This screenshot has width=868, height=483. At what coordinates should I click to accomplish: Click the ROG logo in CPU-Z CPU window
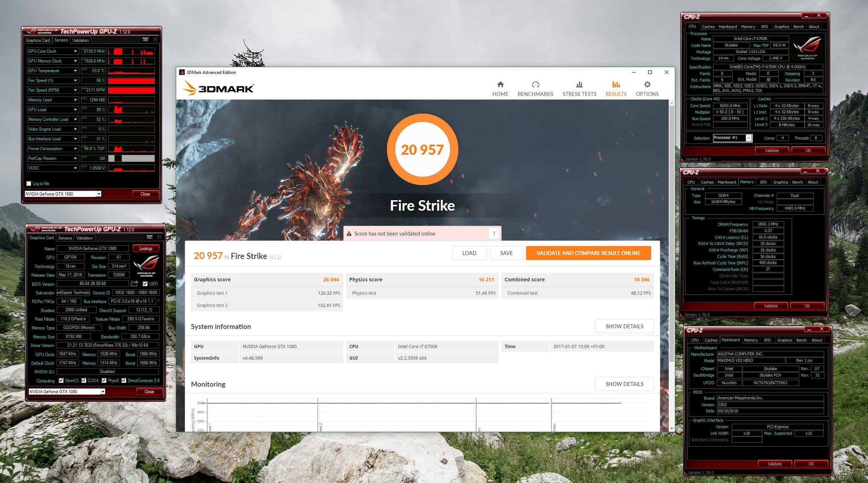[807, 48]
